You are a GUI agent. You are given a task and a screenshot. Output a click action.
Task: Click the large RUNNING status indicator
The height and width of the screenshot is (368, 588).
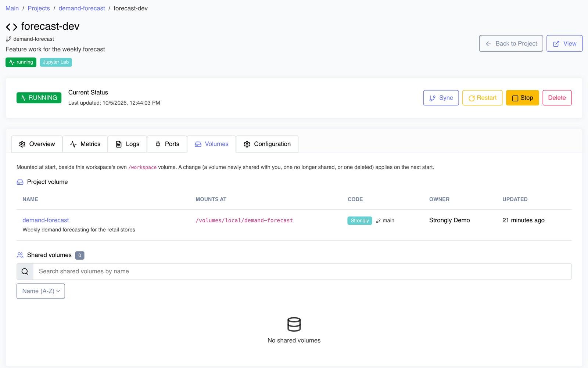click(39, 98)
